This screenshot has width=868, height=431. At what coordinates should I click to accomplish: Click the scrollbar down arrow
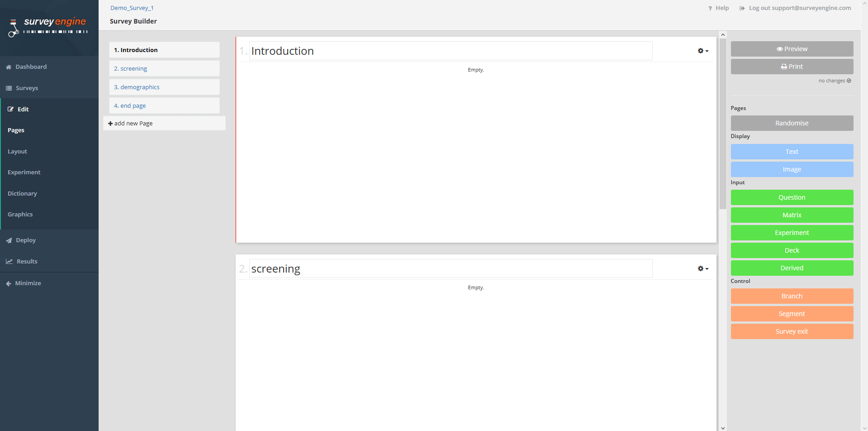[723, 427]
